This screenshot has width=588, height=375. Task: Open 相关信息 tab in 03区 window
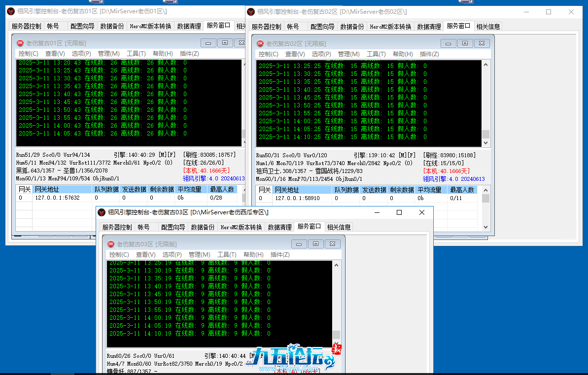pyautogui.click(x=339, y=227)
